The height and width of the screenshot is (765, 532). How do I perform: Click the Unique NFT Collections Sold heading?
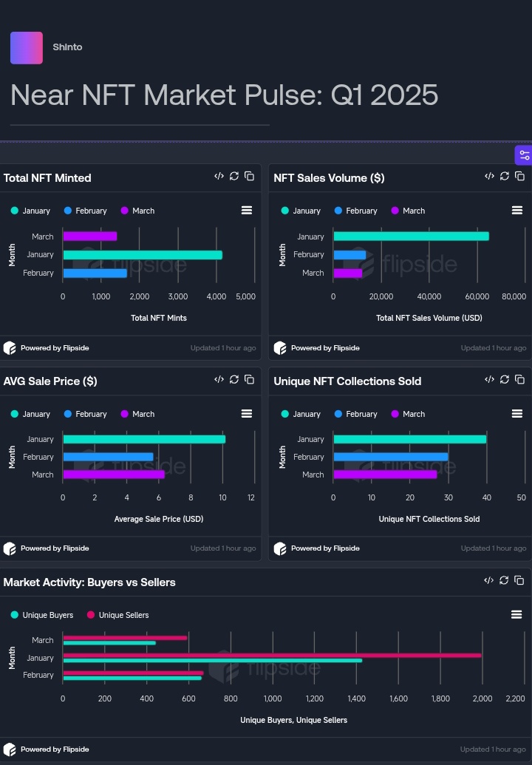348,381
